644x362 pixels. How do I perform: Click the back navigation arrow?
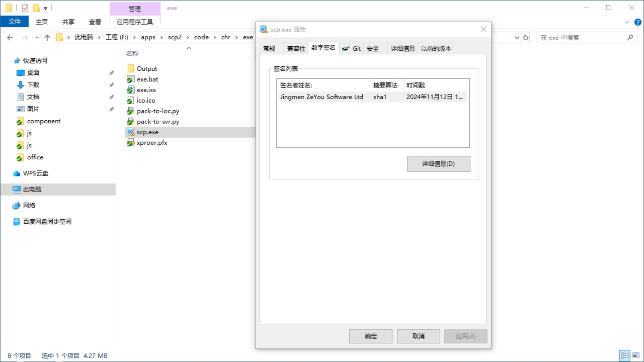(x=10, y=37)
